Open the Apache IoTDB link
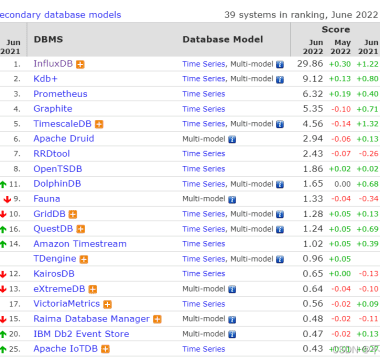The height and width of the screenshot is (360, 380). (66, 349)
